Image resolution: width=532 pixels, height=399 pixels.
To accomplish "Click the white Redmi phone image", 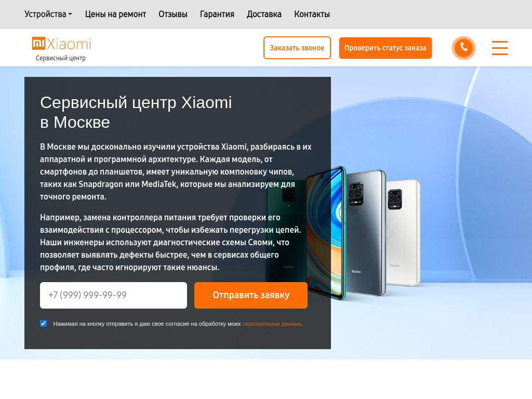I will pyautogui.click(x=403, y=232).
